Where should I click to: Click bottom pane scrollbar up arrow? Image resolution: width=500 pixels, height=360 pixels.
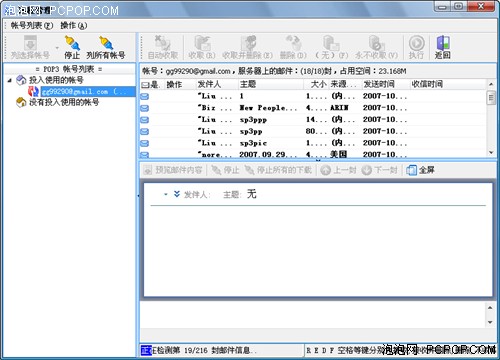[490, 307]
